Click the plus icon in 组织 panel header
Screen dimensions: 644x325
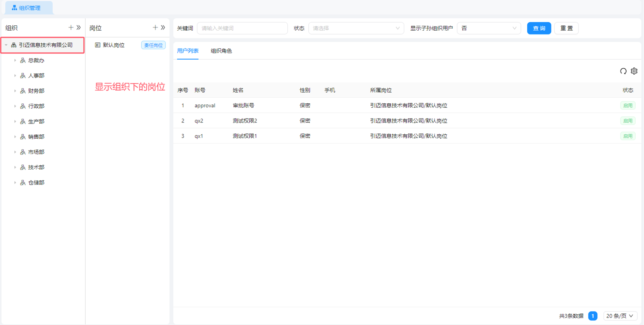(71, 27)
